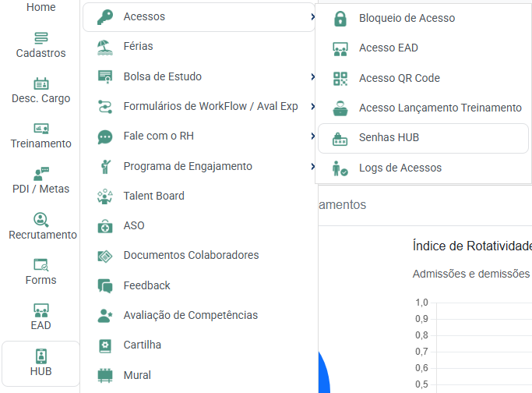
Task: Click the Feedback chat icon
Action: click(x=105, y=286)
